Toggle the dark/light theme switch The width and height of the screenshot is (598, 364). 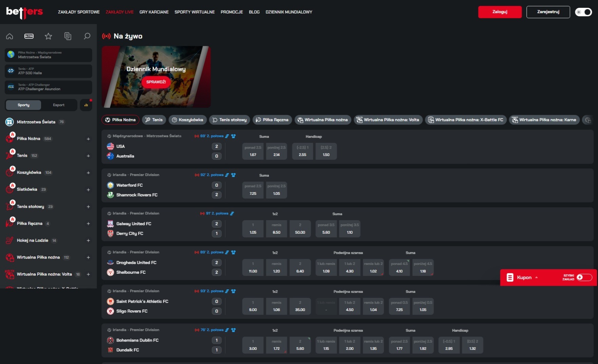pos(583,12)
